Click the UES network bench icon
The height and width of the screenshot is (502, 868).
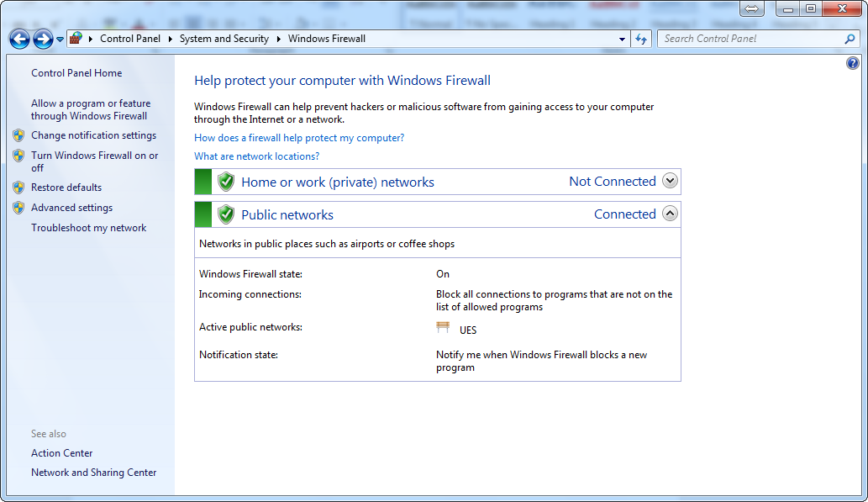443,327
